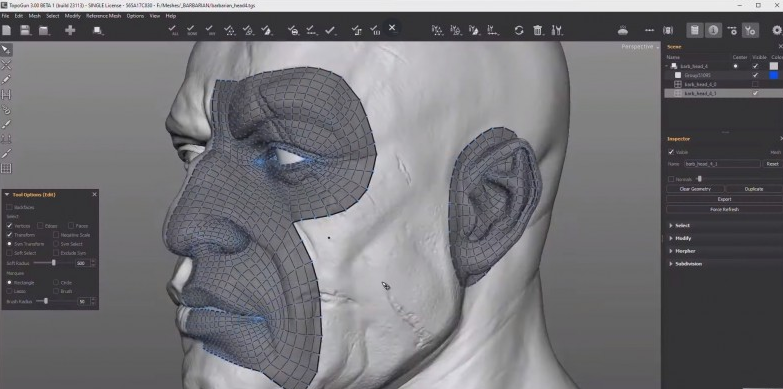Click the X deselect icon in toolbar
This screenshot has width=783, height=389.
(x=392, y=27)
